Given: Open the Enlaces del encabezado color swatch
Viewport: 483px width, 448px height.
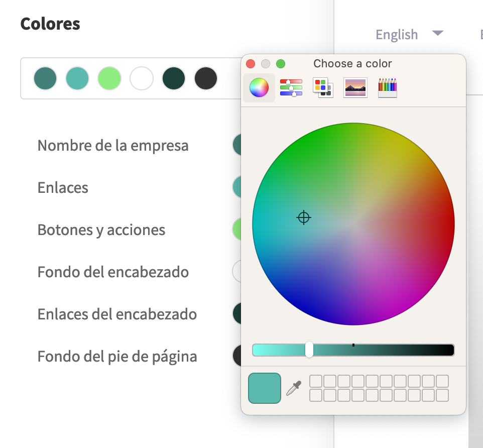Looking at the screenshot, I should [236, 314].
